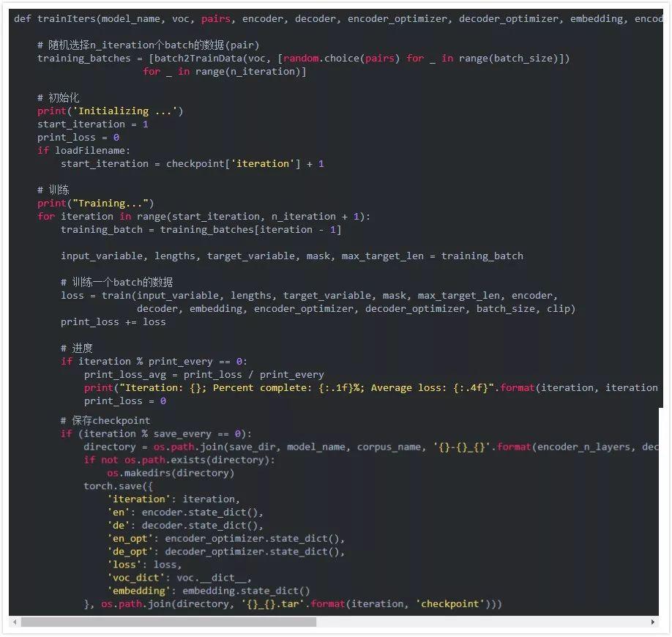The image size is (672, 637).
Task: Click the scrollbar left arrow
Action: pos(15,622)
